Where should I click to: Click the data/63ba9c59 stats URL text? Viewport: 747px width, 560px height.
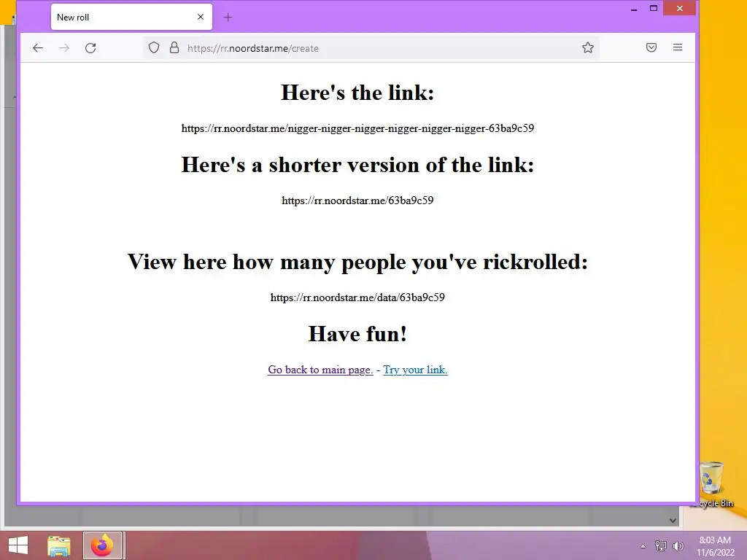point(357,297)
